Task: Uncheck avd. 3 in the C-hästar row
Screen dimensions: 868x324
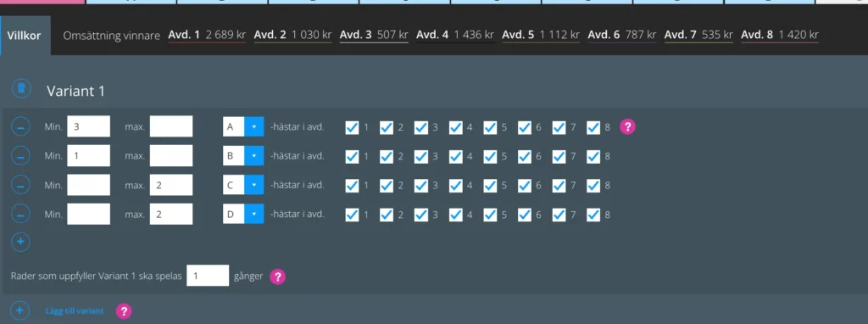Action: (x=420, y=185)
